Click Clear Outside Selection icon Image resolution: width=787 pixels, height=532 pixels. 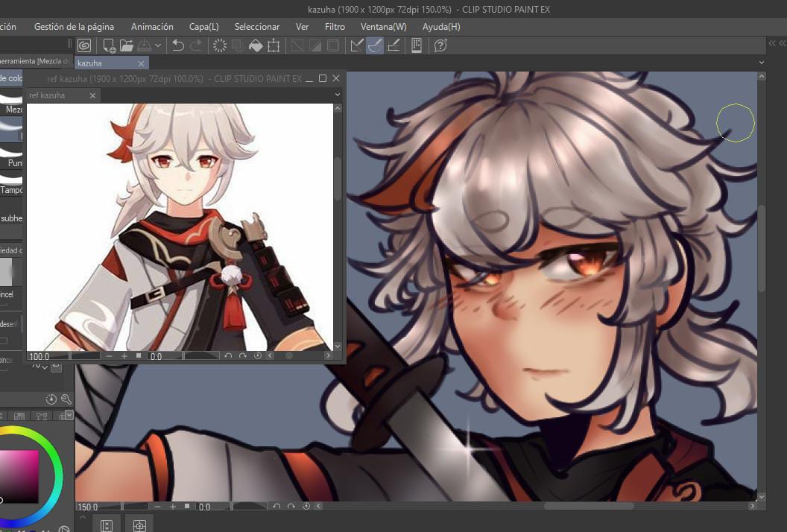coord(238,45)
